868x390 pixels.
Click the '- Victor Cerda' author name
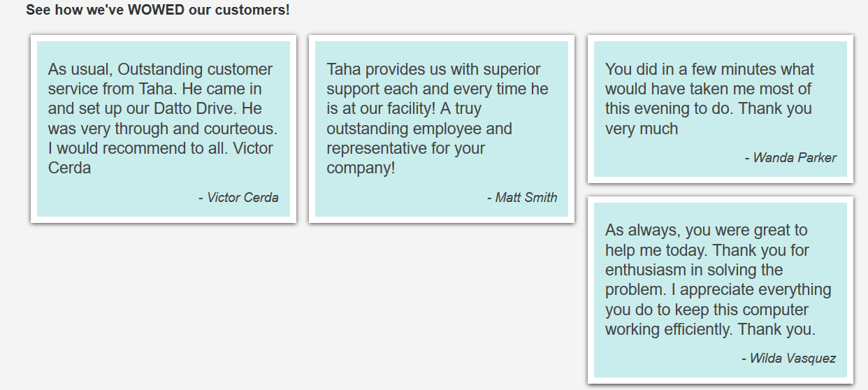point(238,198)
